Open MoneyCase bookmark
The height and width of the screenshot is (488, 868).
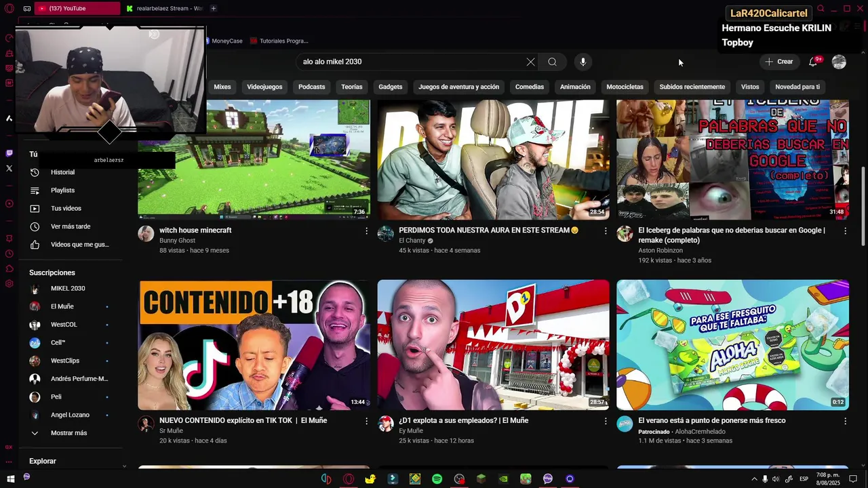tap(223, 41)
